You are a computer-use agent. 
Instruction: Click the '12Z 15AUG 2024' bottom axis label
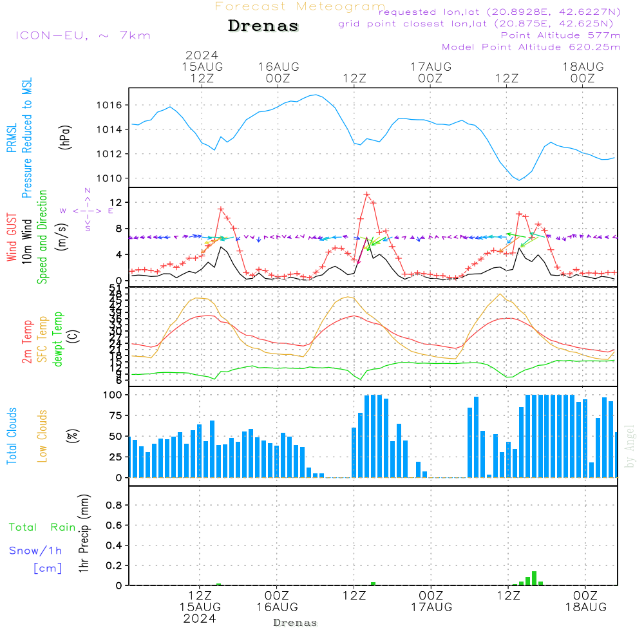coord(200,607)
